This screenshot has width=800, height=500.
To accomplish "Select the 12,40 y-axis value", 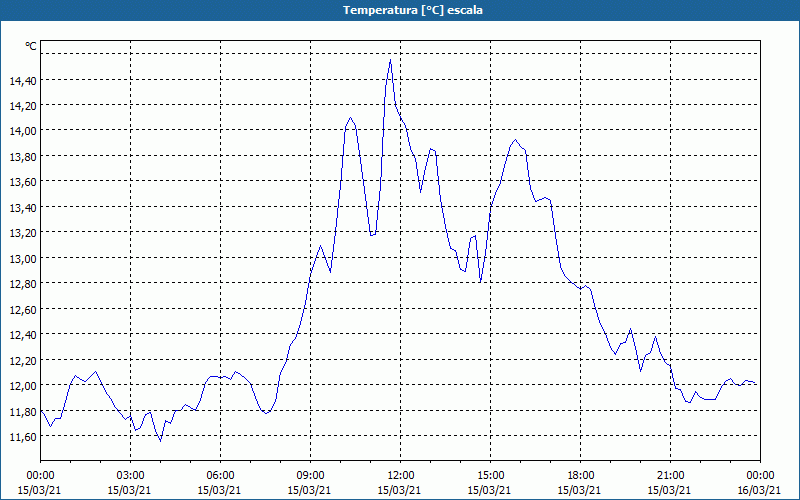I will (x=23, y=335).
